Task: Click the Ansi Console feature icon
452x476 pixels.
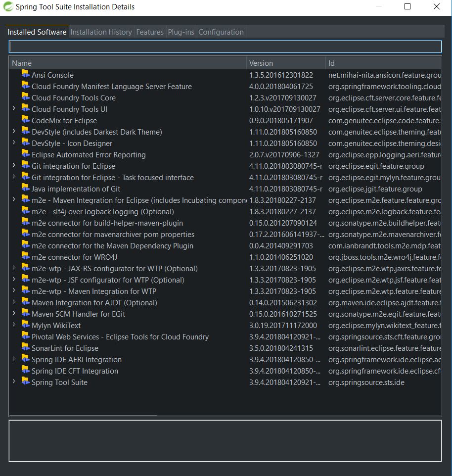Action: point(26,74)
